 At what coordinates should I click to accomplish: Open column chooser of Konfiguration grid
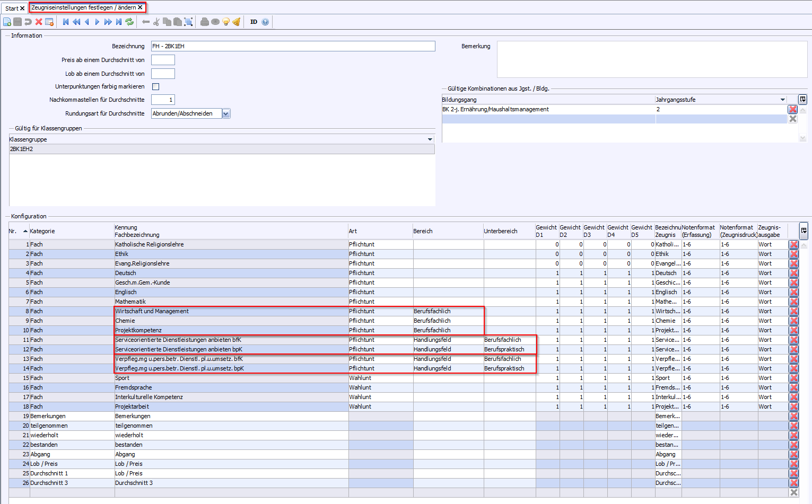pyautogui.click(x=804, y=231)
